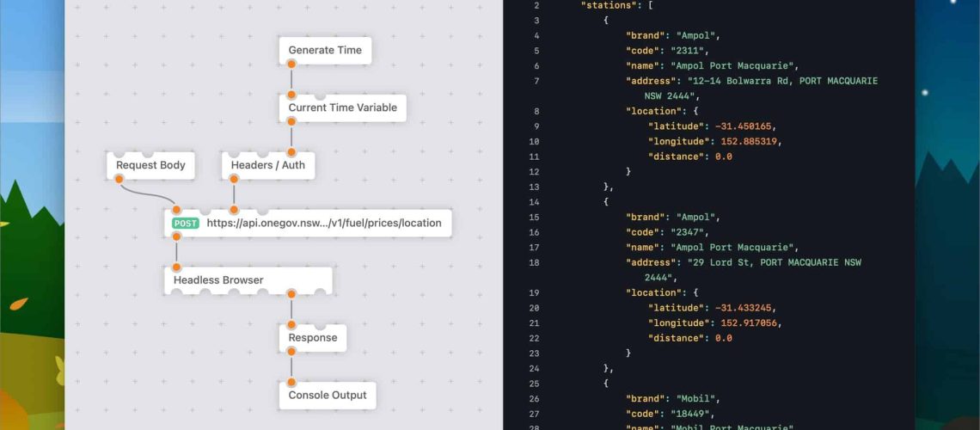980x430 pixels.
Task: Click the Current Time Variable bottom output port
Action: pyautogui.click(x=291, y=122)
